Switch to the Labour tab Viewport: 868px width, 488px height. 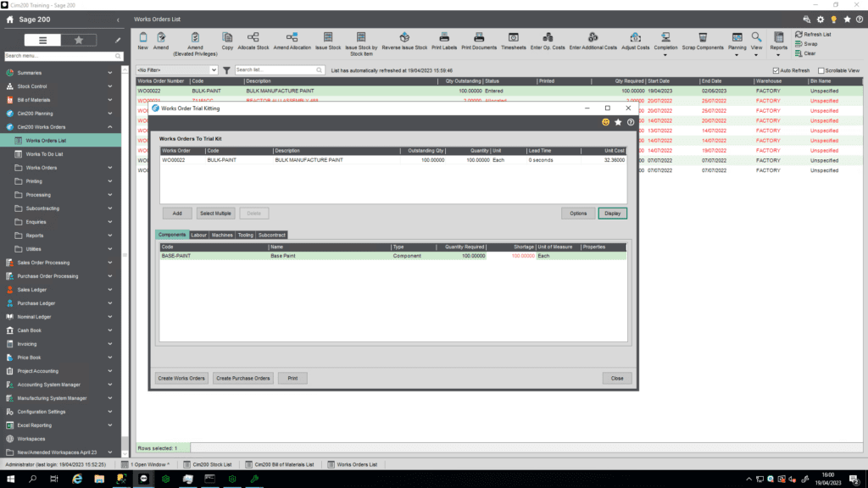click(199, 235)
